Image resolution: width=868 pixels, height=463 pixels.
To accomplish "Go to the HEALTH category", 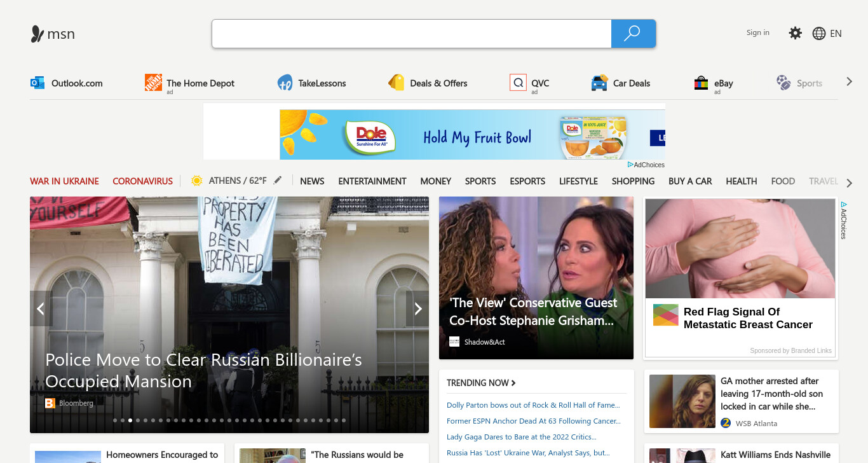I will tap(742, 181).
